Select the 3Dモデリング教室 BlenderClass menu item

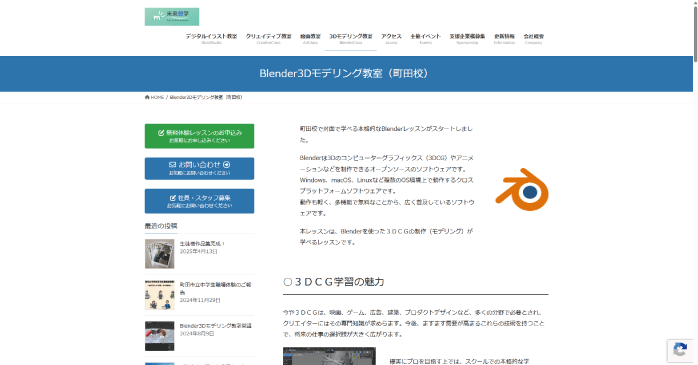pyautogui.click(x=351, y=39)
